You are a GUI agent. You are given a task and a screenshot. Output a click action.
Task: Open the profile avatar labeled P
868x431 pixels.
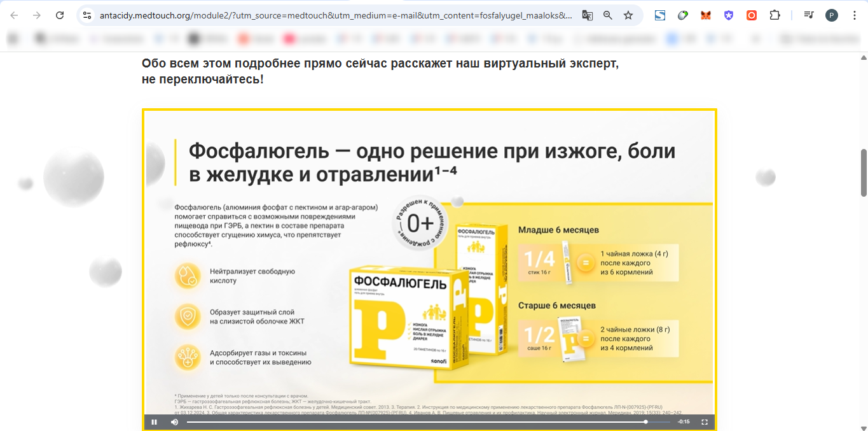pyautogui.click(x=832, y=15)
